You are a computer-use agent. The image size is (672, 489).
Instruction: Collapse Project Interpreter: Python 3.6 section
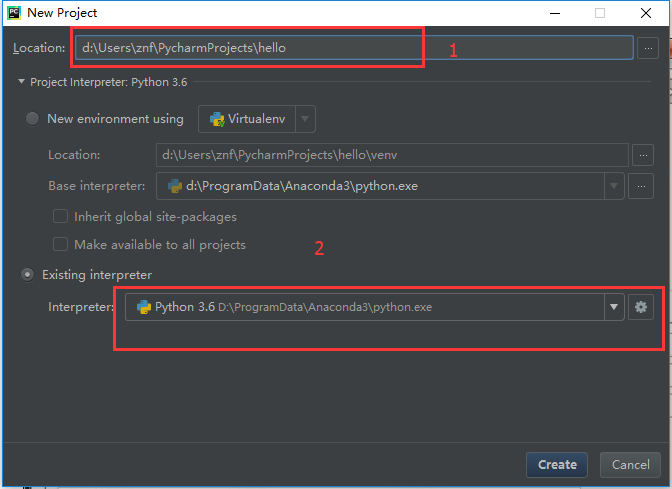click(x=21, y=81)
